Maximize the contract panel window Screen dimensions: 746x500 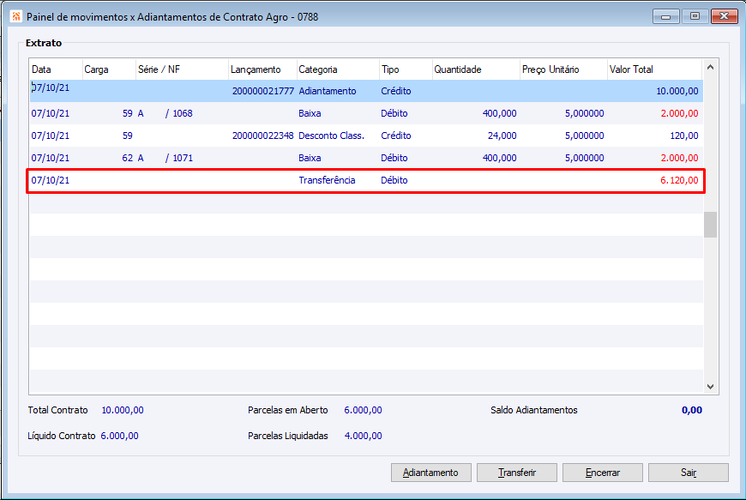[x=695, y=17]
